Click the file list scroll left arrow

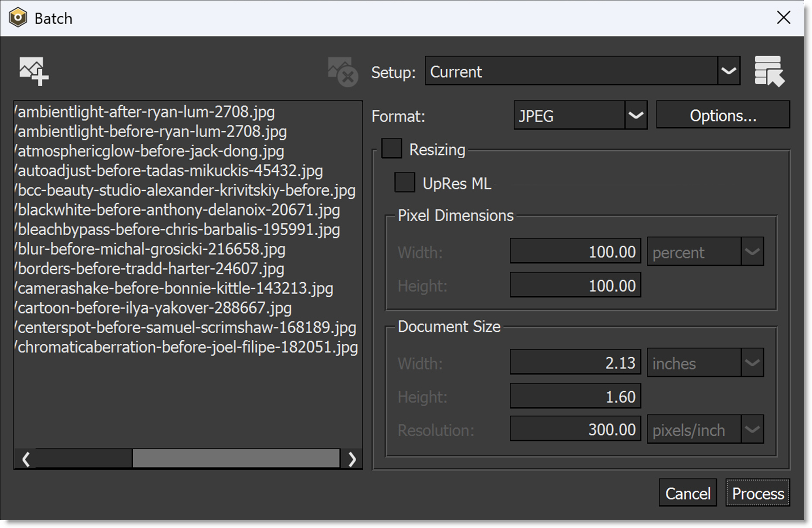[x=26, y=459]
